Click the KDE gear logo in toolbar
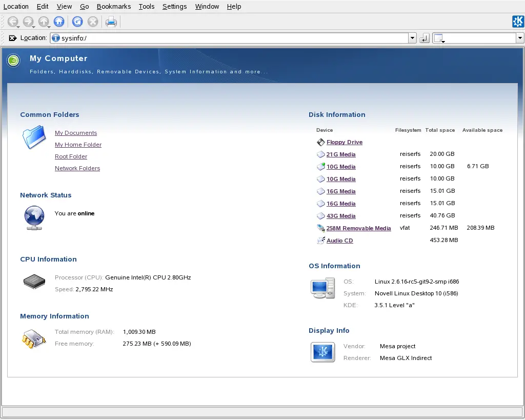Screen dimensions: 525x420 point(518,21)
